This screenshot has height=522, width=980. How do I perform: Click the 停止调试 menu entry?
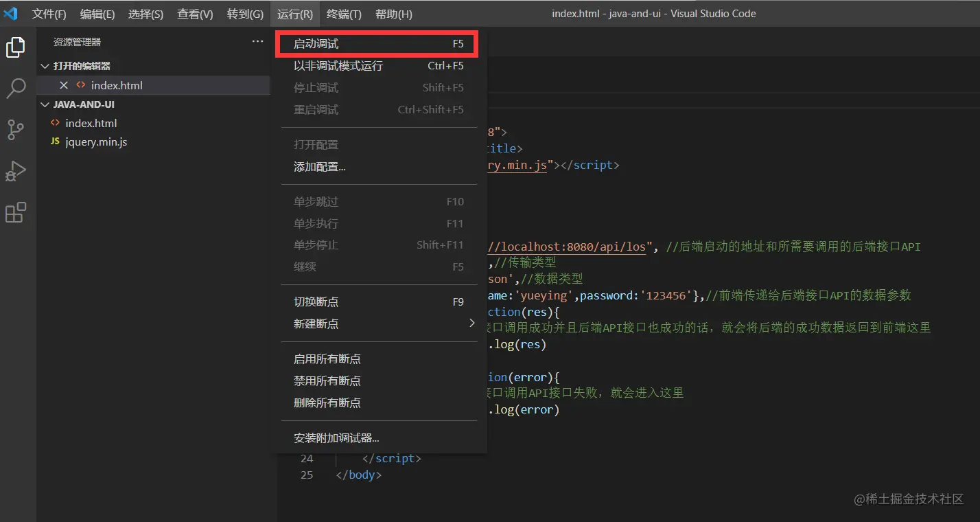[x=379, y=88]
